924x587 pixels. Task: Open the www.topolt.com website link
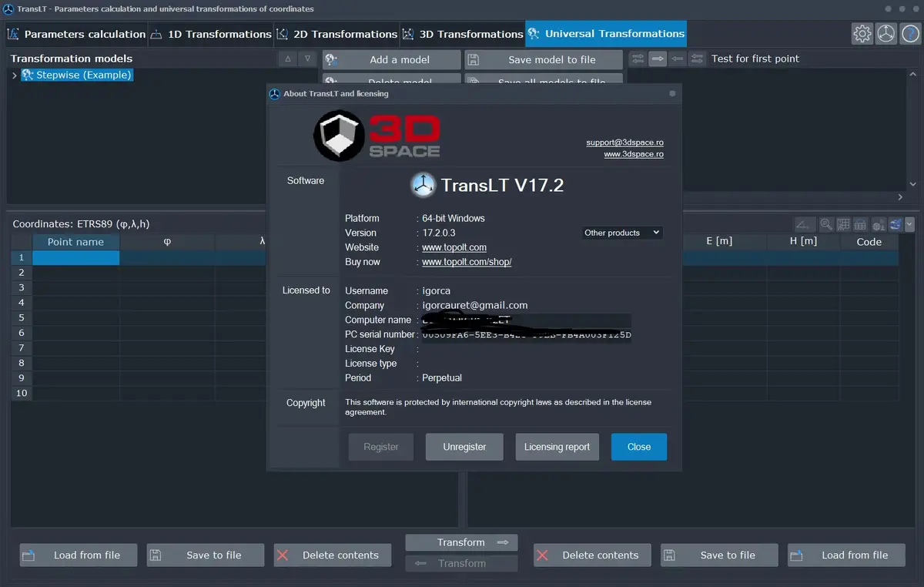point(454,247)
